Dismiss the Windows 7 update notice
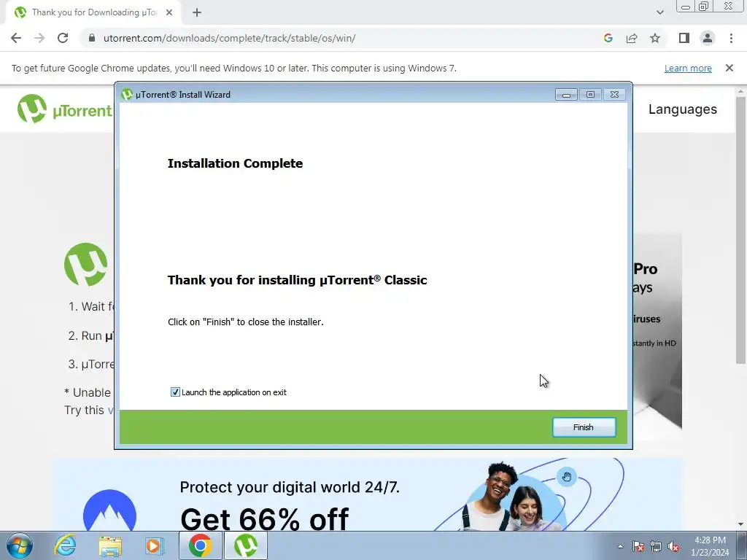 tap(729, 68)
